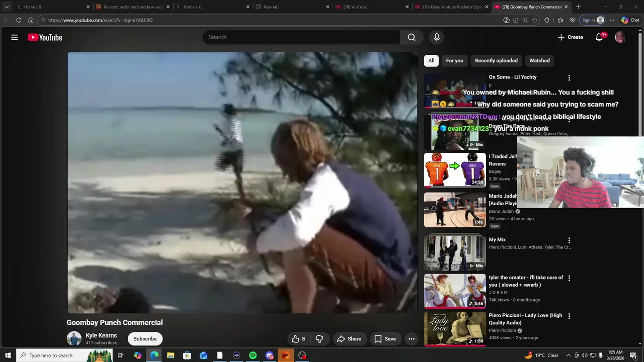The image size is (644, 362).
Task: Close the New tab browser tab
Action: (x=328, y=7)
